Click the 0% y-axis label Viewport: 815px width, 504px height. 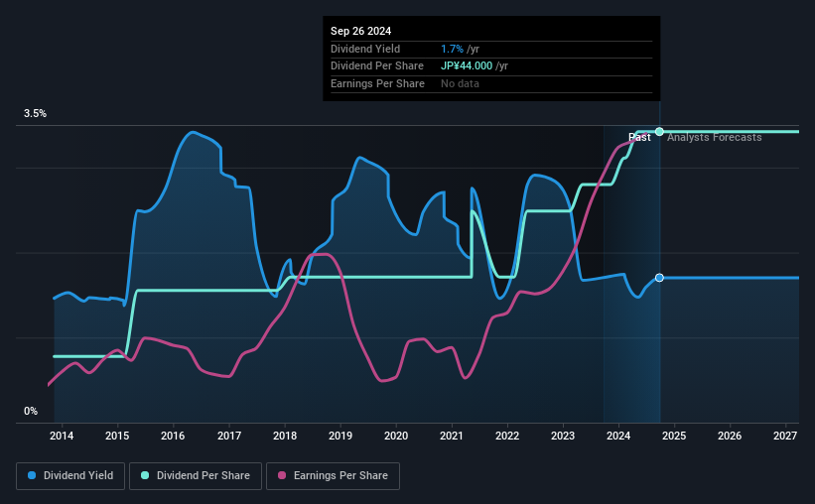(31, 411)
